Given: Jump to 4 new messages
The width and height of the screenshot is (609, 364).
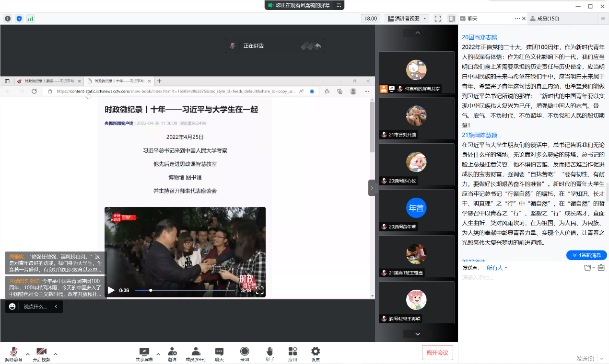Looking at the screenshot, I should (586, 255).
